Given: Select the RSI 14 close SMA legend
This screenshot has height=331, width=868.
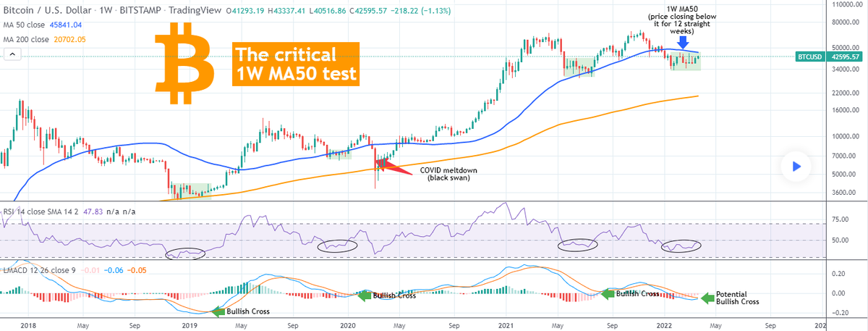Looking at the screenshot, I should click(x=42, y=211).
